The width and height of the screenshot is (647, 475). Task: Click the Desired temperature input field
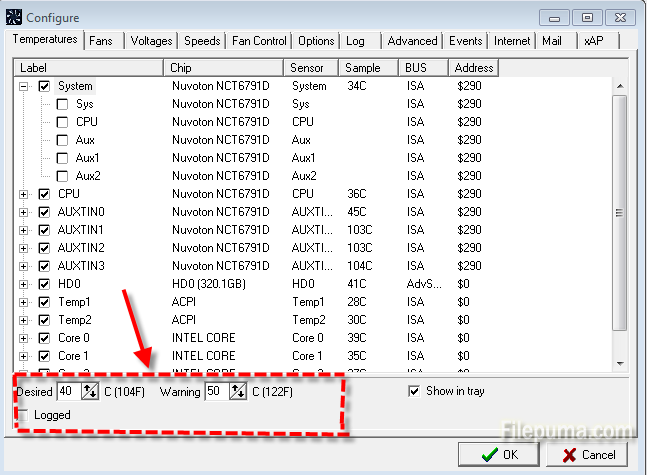coord(68,391)
